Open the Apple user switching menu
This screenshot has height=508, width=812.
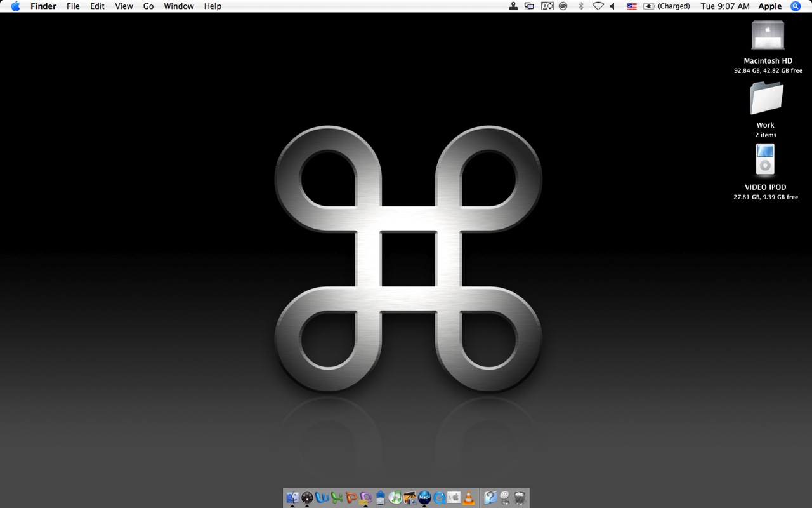(x=770, y=6)
